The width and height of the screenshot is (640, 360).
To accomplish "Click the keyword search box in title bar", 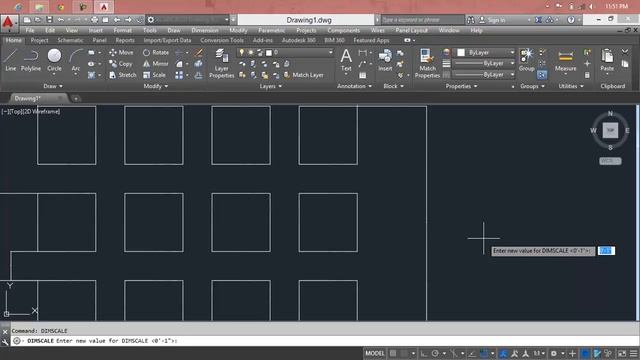I will (x=422, y=20).
